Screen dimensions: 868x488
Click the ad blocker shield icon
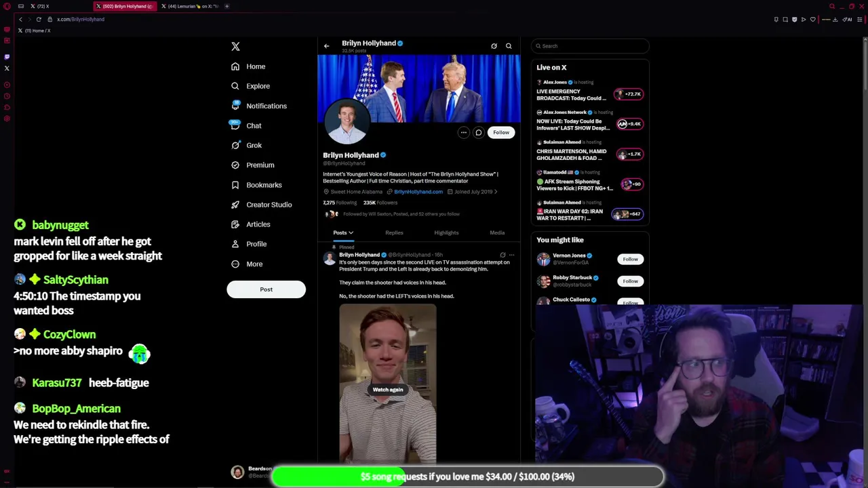pos(795,20)
